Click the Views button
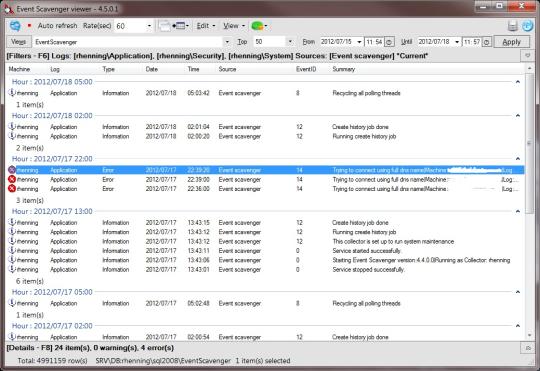 [19, 42]
